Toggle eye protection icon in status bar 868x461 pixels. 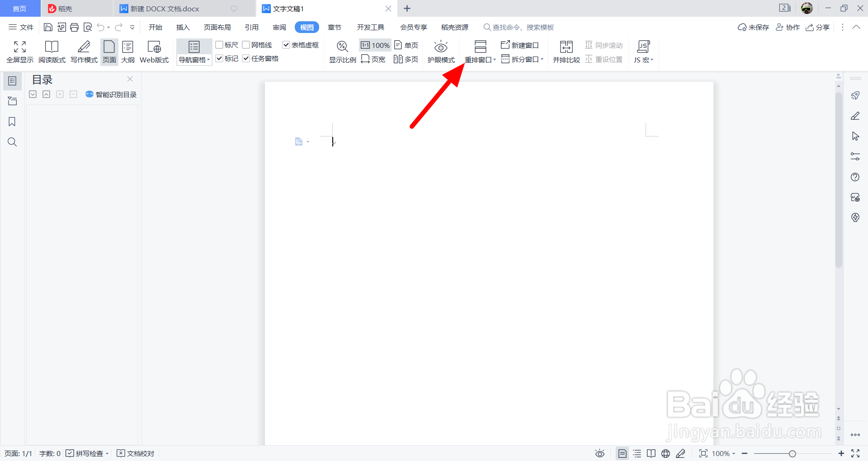(x=600, y=453)
